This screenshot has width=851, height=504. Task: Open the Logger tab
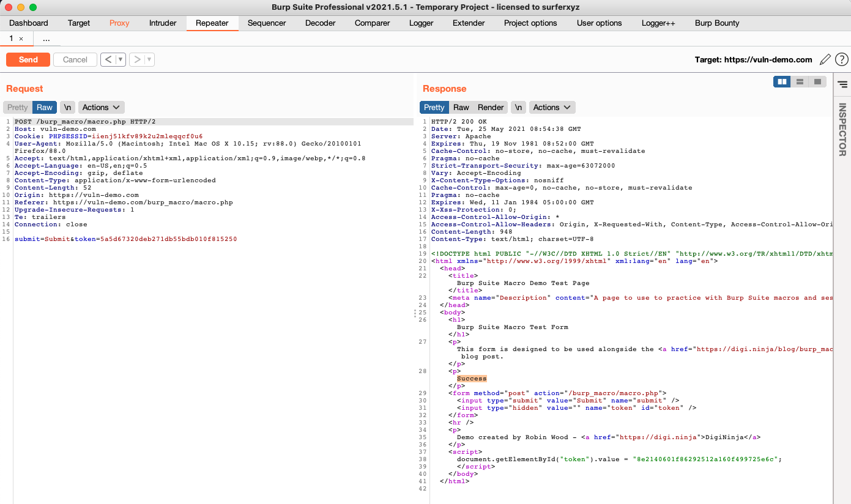(x=422, y=23)
